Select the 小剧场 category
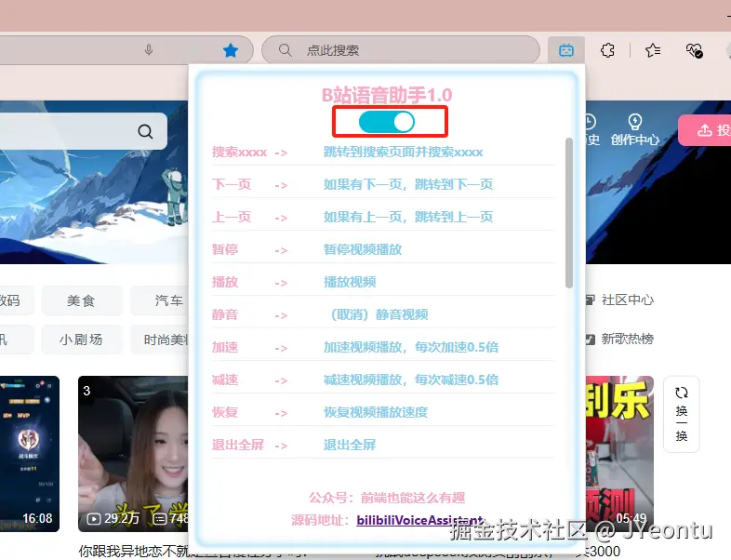The width and height of the screenshot is (731, 560). point(81,340)
